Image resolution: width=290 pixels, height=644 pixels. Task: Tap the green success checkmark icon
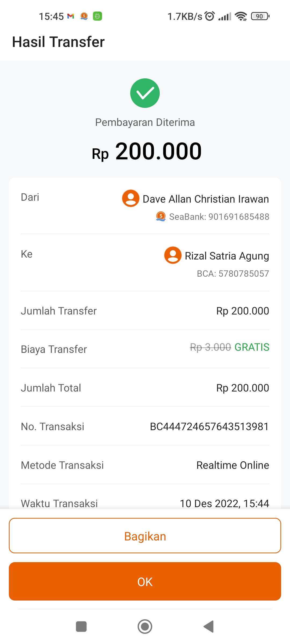pyautogui.click(x=145, y=93)
